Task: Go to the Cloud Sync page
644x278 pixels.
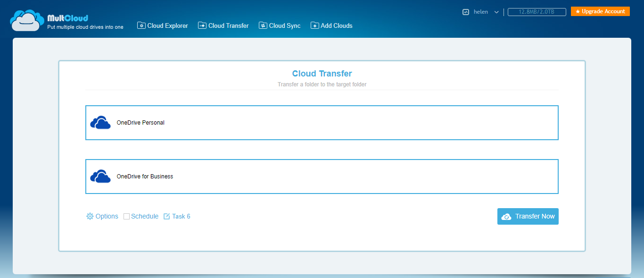Action: point(280,25)
